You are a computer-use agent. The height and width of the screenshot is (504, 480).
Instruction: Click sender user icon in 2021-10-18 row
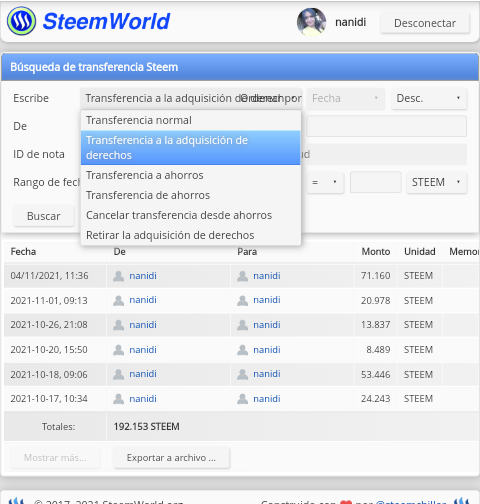click(118, 375)
